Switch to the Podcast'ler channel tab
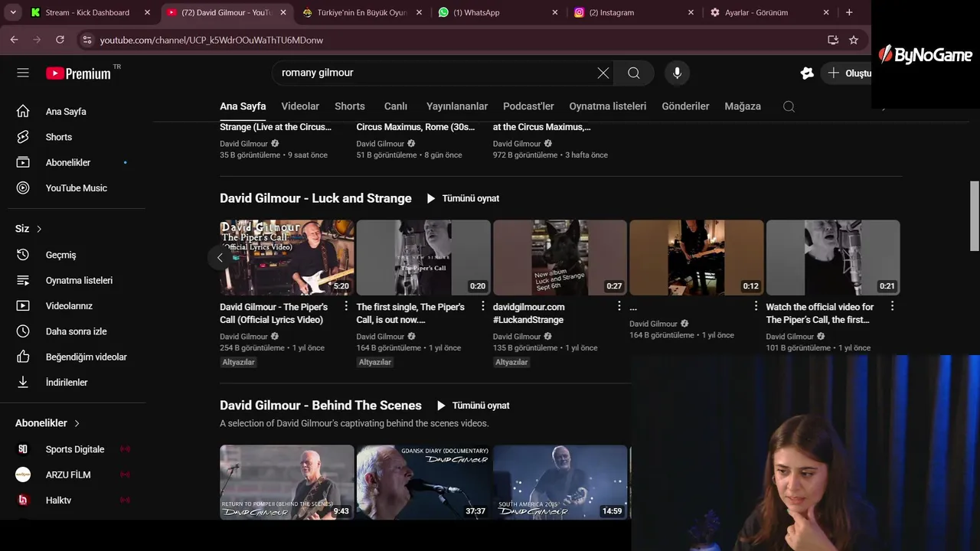Viewport: 980px width, 551px height. pos(528,106)
